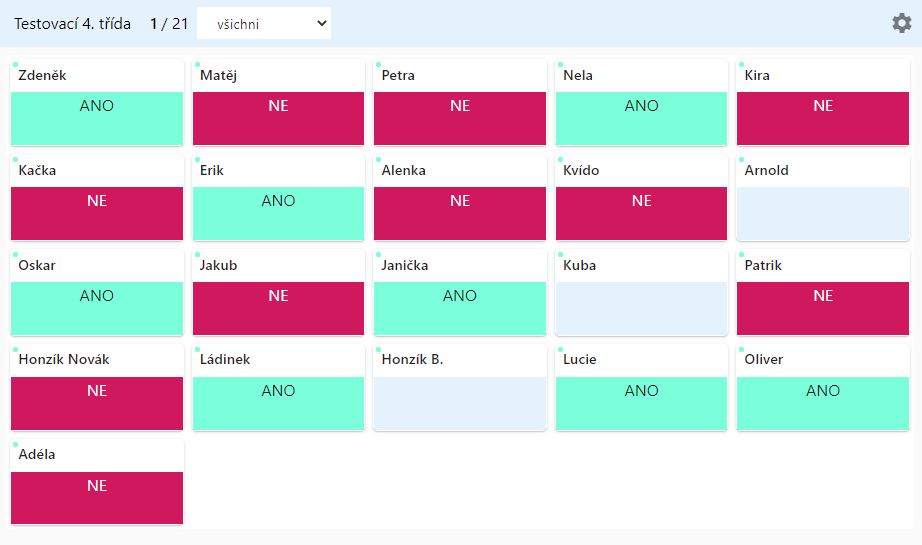Click Nela's ANO answer tile
Viewport: 922px width, 545px height.
tap(641, 118)
